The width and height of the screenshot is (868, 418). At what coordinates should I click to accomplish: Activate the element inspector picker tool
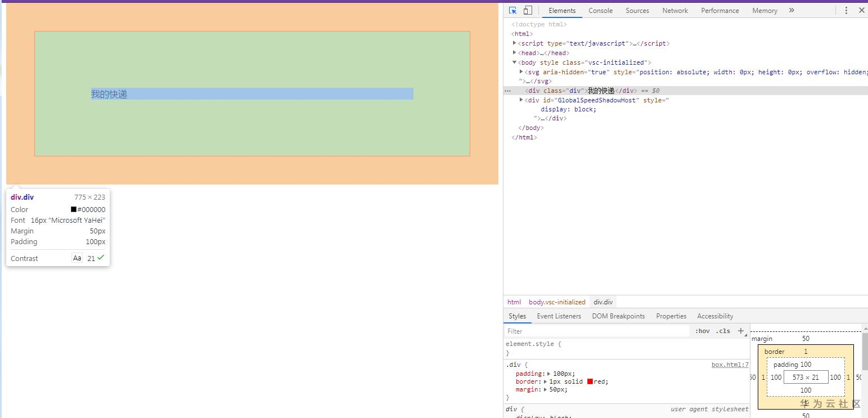click(x=512, y=10)
